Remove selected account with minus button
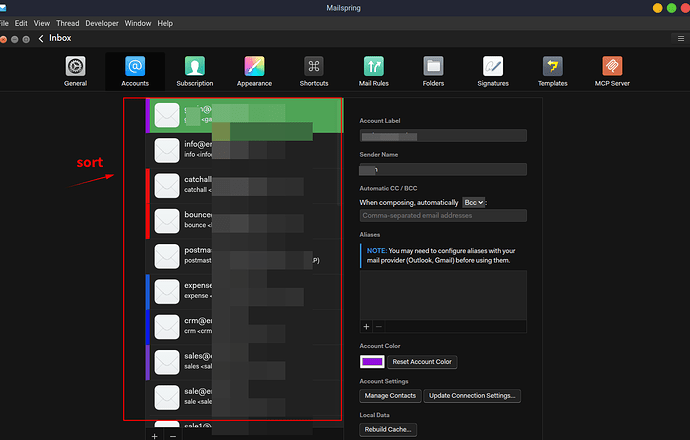Viewport: 690px width, 440px height. coord(173,436)
